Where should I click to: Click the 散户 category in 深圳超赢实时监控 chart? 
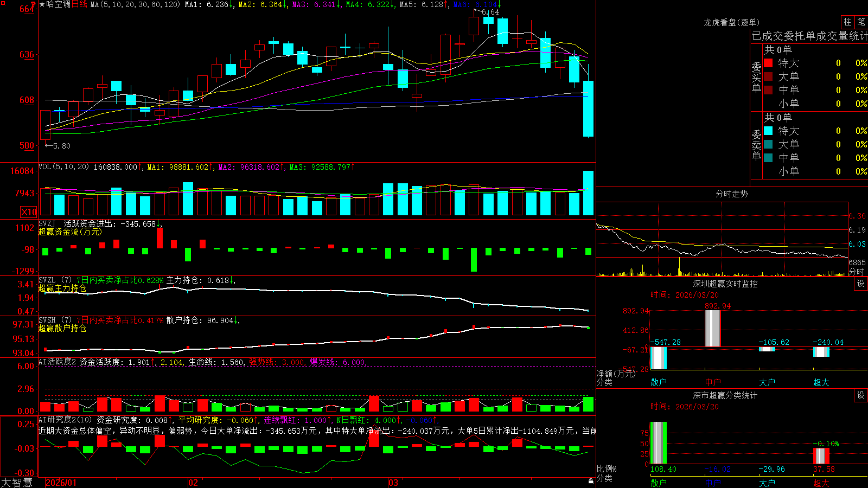(659, 382)
